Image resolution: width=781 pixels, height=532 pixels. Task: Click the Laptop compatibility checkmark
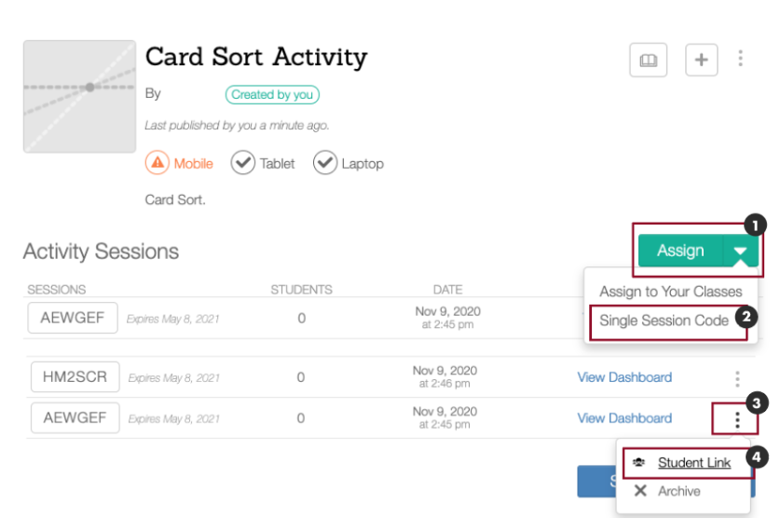point(324,163)
